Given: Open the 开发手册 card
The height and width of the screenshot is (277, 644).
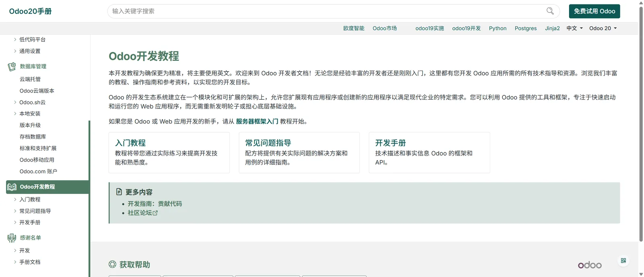Looking at the screenshot, I should [429, 153].
